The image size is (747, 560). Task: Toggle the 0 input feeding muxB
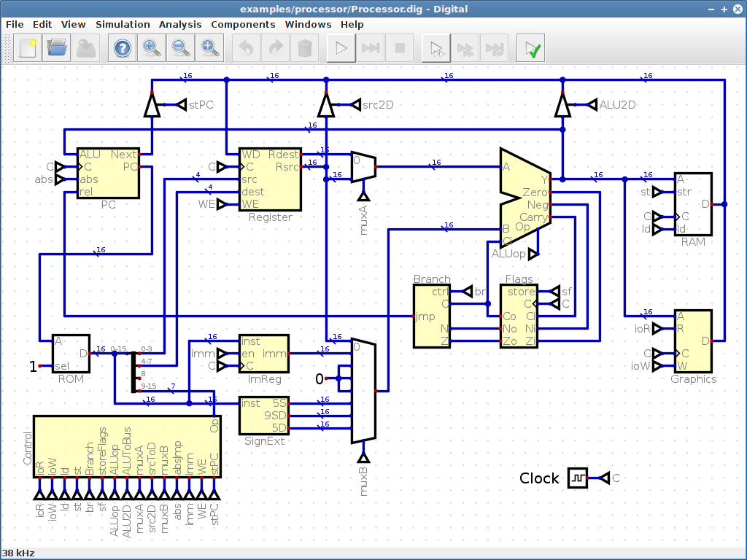(320, 378)
